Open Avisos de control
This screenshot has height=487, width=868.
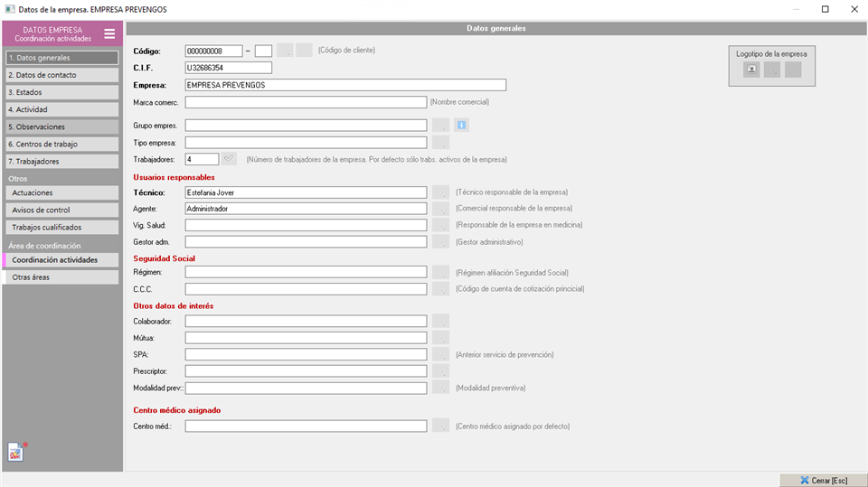61,210
